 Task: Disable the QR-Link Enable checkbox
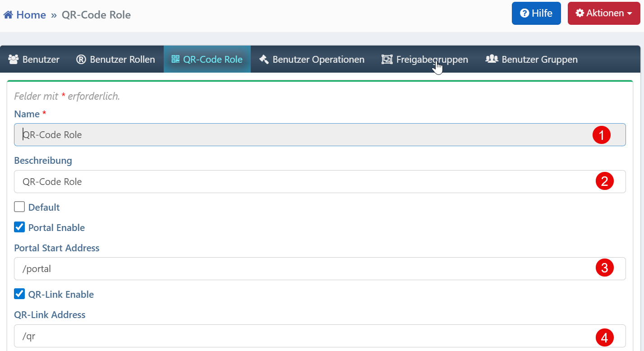(x=19, y=294)
